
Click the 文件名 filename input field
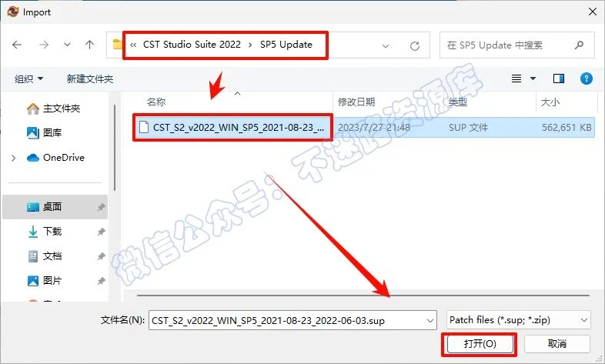click(x=292, y=320)
